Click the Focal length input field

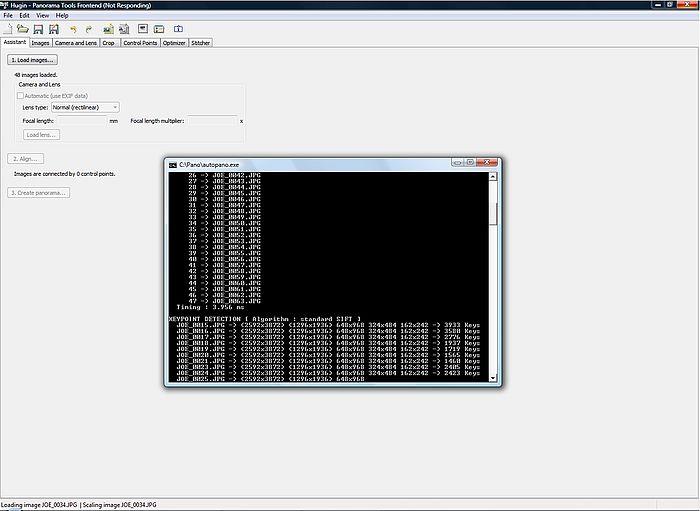[83, 120]
